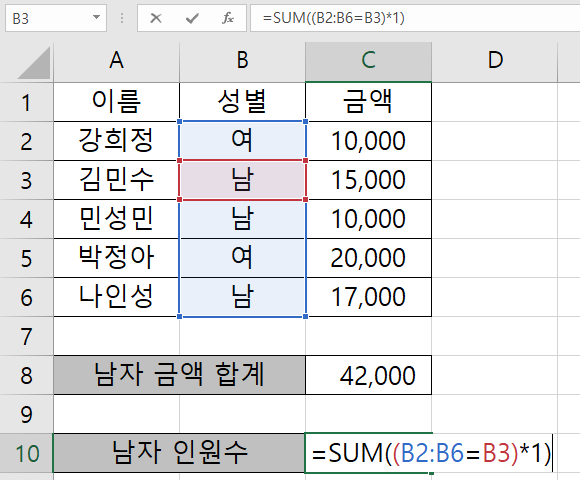Open the Name Box dropdown arrow
Viewport: 580px width, 480px height.
tap(96, 17)
